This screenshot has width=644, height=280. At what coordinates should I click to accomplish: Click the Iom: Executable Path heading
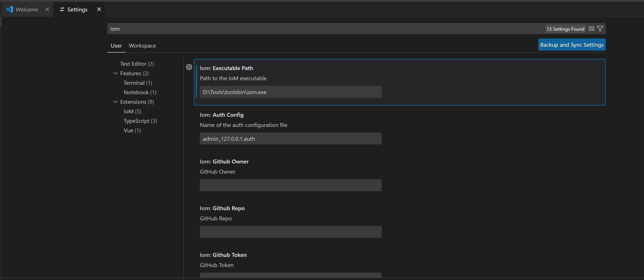[x=226, y=68]
